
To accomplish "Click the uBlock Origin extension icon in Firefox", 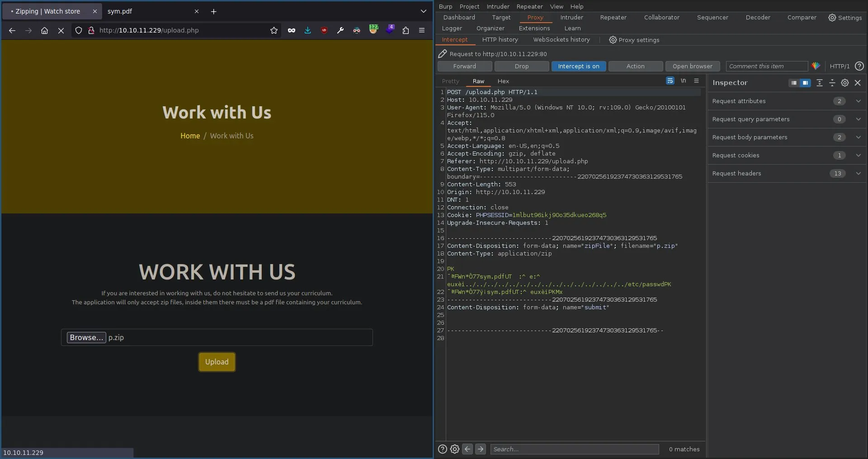I will (324, 30).
